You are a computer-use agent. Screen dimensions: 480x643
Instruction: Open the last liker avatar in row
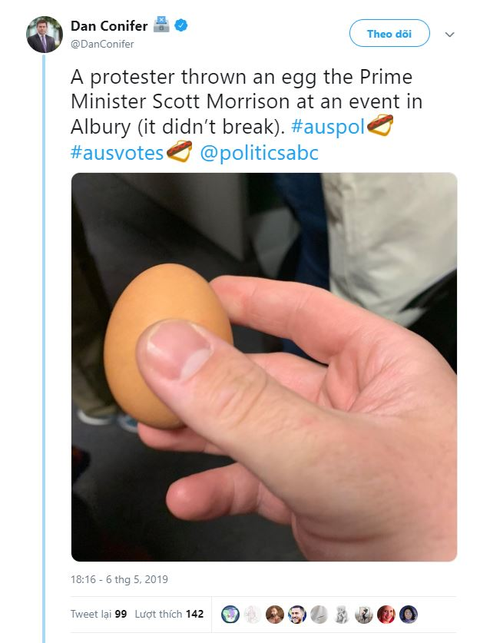tap(408, 614)
